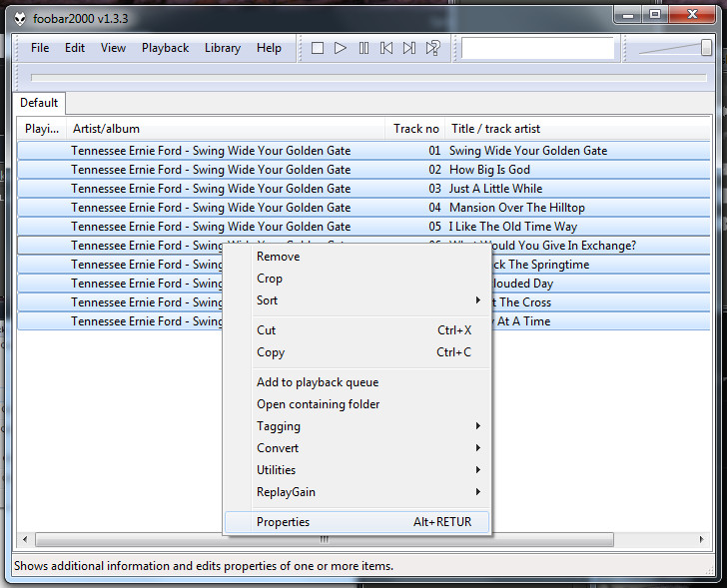Minimize the foobar2000 window

628,14
